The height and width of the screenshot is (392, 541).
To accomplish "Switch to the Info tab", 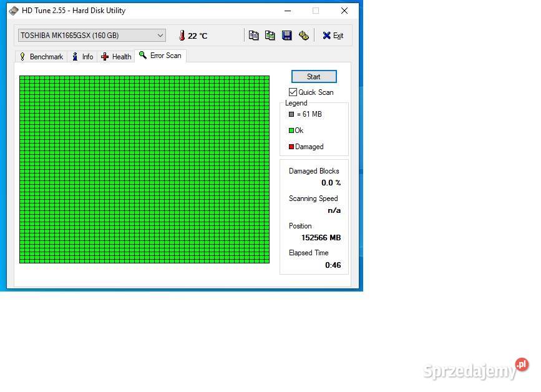I will point(83,57).
